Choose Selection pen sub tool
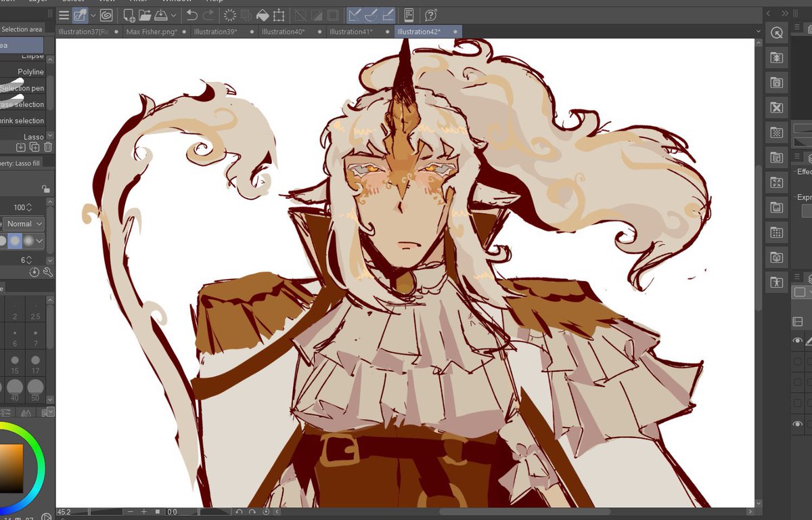This screenshot has width=812, height=520. click(23, 88)
